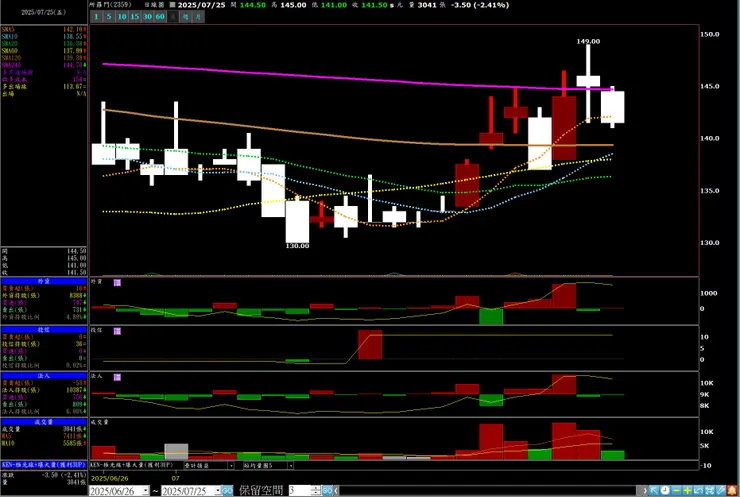Open the alert bell icon
Viewport: 740px width, 497px height.
pyautogui.click(x=732, y=490)
